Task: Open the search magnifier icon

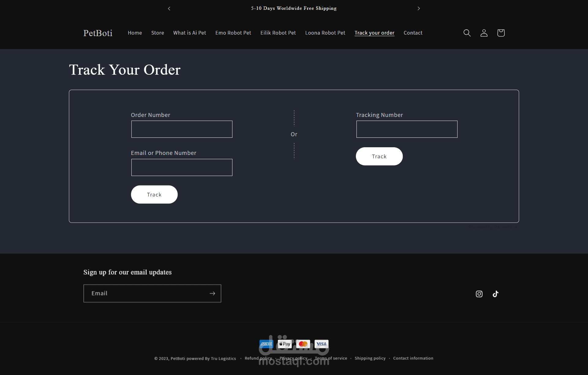Action: 467,33
